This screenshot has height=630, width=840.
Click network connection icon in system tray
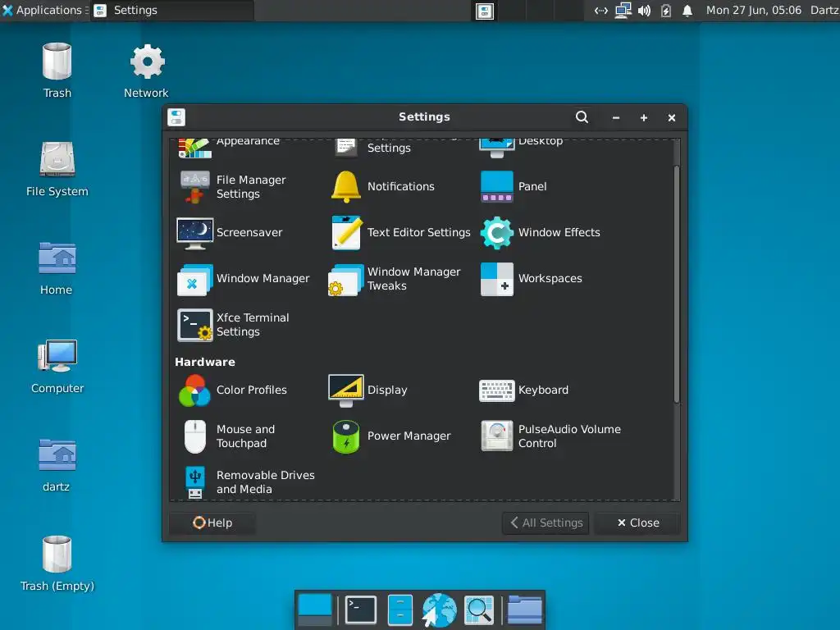click(623, 11)
